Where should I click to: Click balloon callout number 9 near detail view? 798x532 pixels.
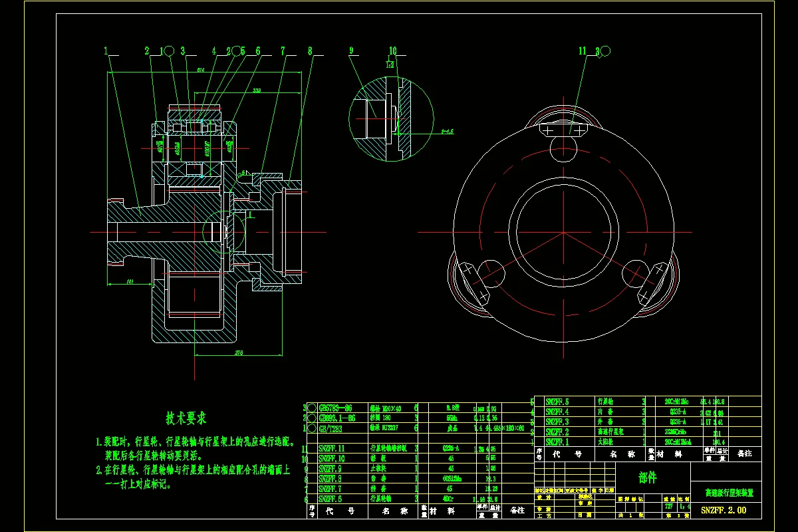352,51
